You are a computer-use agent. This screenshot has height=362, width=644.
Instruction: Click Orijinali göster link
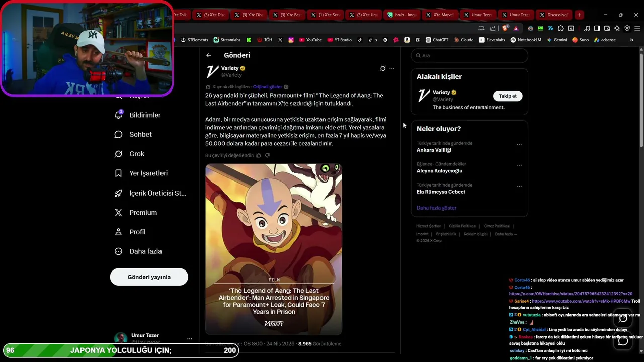click(x=267, y=87)
